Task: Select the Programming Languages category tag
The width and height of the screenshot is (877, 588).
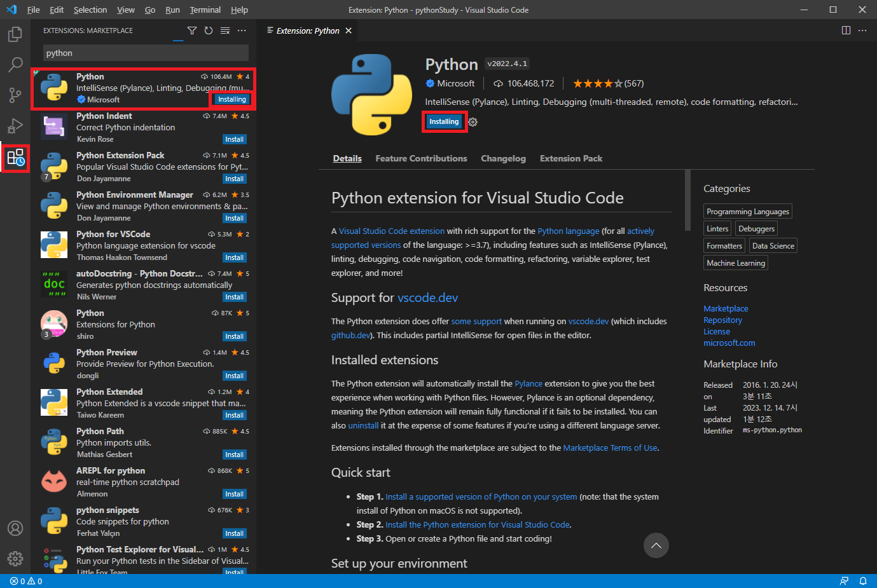Action: (x=748, y=212)
